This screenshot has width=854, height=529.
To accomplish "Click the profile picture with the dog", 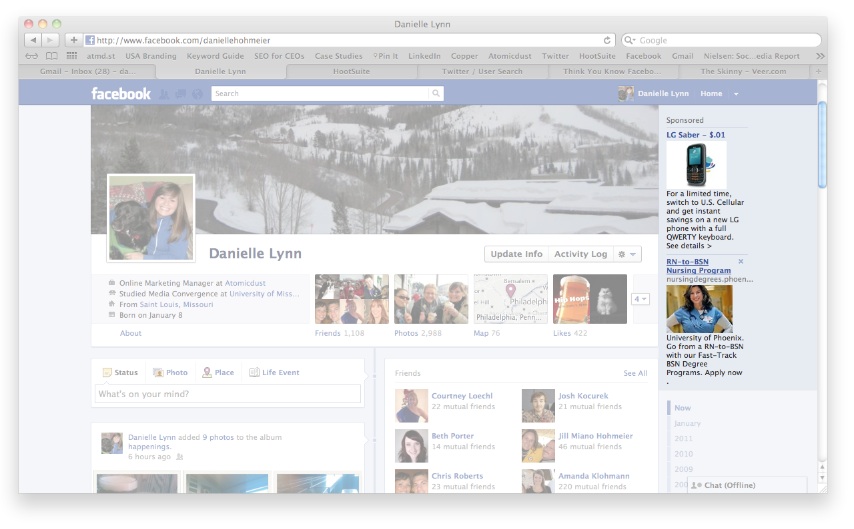I will click(151, 218).
